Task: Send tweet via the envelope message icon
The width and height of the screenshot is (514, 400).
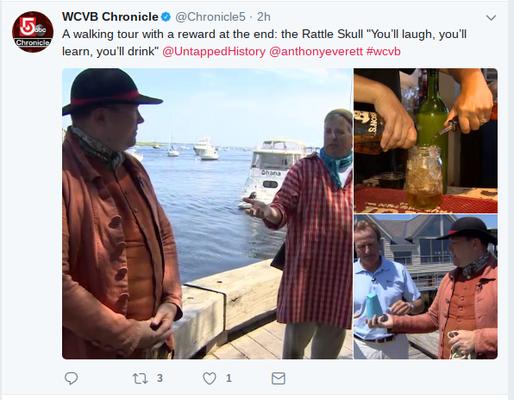Action: click(x=278, y=378)
